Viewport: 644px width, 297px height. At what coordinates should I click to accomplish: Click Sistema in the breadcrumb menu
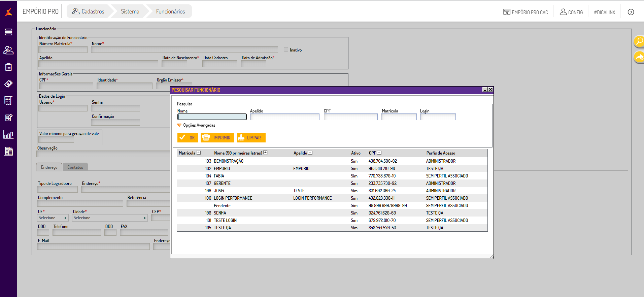coord(130,11)
